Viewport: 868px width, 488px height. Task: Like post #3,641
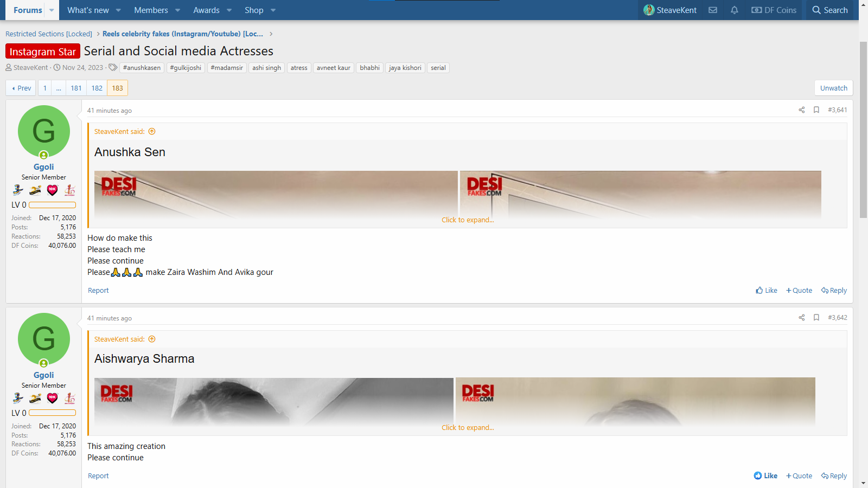point(767,291)
